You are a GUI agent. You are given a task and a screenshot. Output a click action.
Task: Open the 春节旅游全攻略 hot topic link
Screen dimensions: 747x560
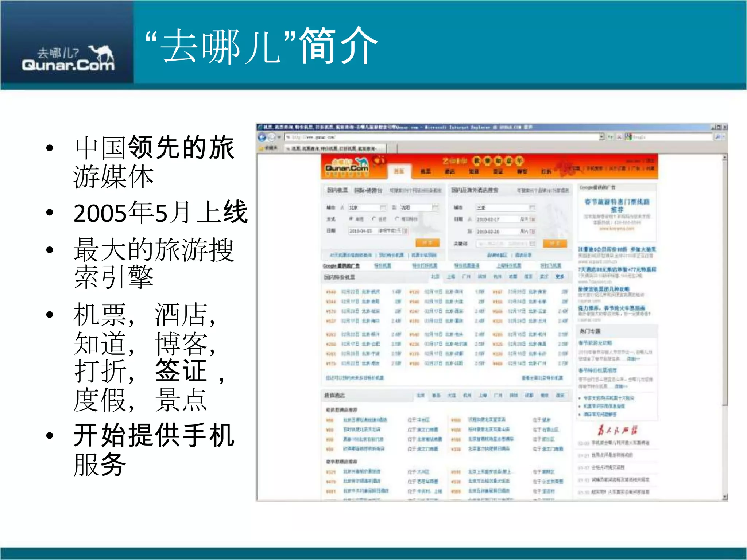point(595,343)
